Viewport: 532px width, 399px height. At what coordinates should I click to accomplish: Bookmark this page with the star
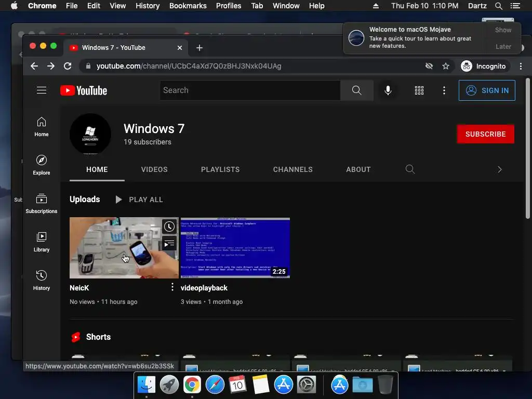(x=445, y=66)
